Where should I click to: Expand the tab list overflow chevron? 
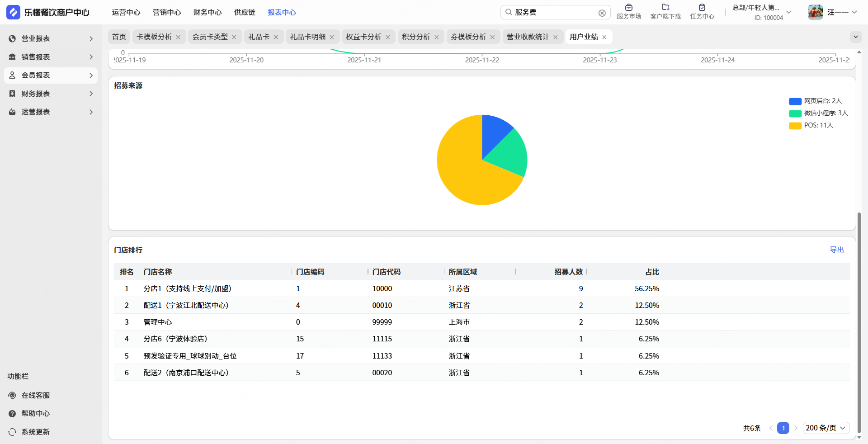tap(855, 37)
